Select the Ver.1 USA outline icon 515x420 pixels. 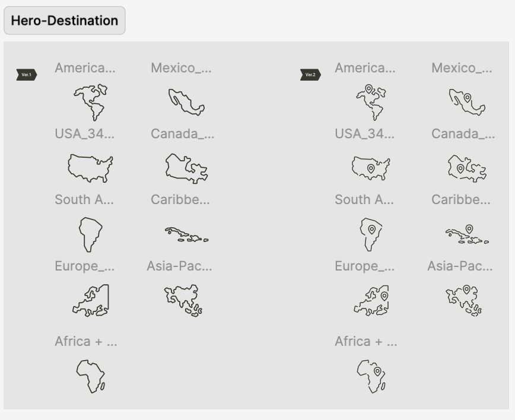tap(91, 168)
